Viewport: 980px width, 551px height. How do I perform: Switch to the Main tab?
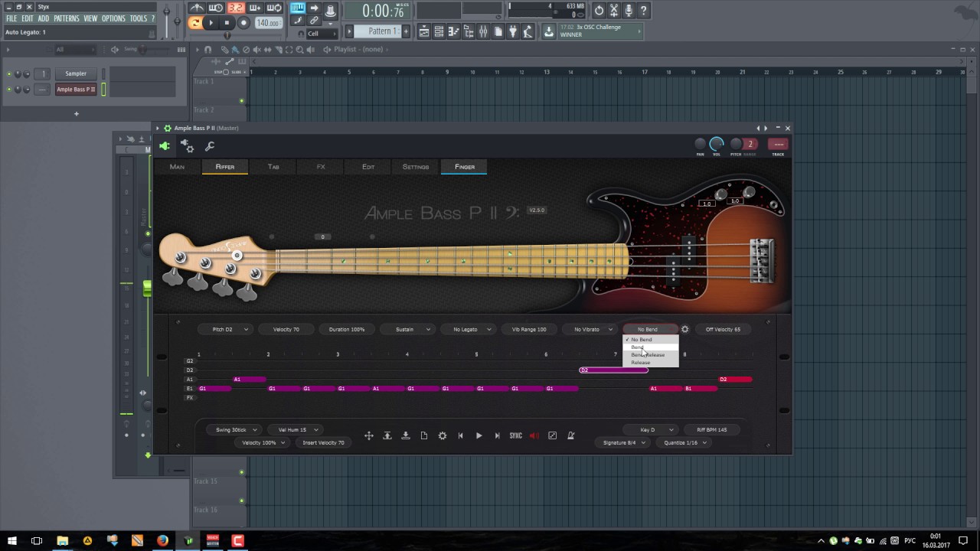(x=177, y=167)
